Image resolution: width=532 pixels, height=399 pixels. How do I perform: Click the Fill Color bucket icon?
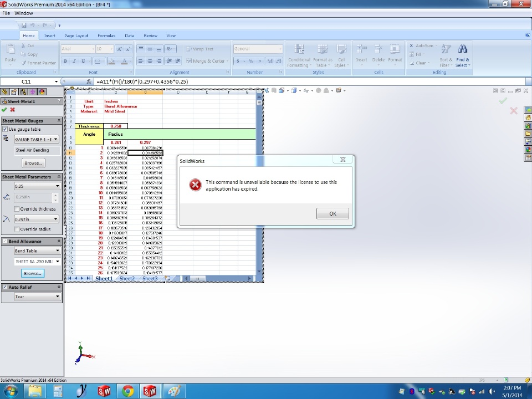tap(111, 62)
